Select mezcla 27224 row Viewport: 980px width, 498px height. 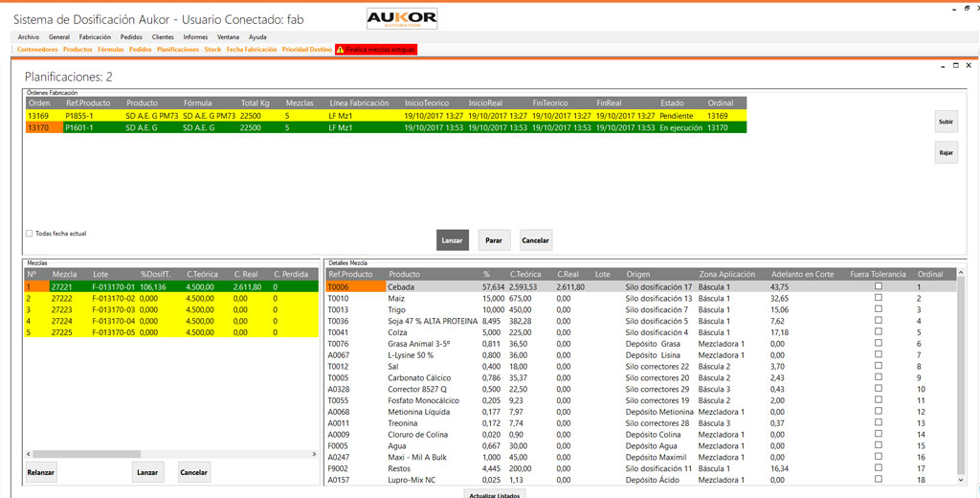171,320
